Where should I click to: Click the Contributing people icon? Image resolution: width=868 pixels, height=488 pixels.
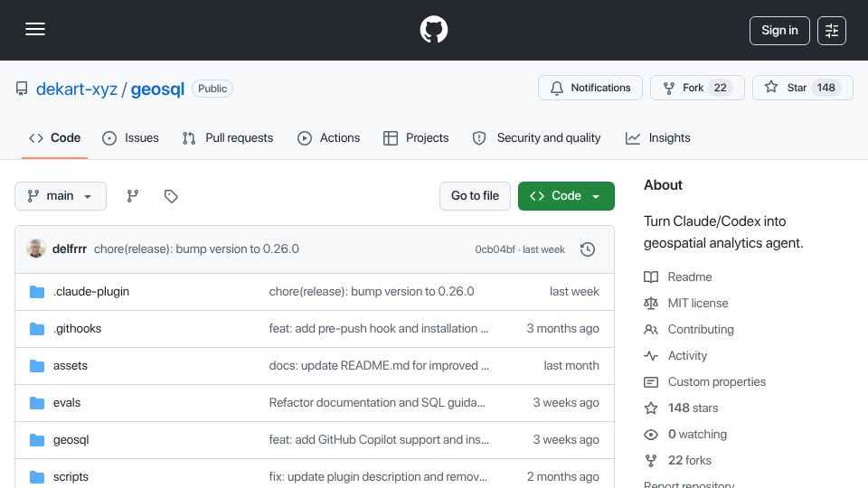[x=651, y=329]
